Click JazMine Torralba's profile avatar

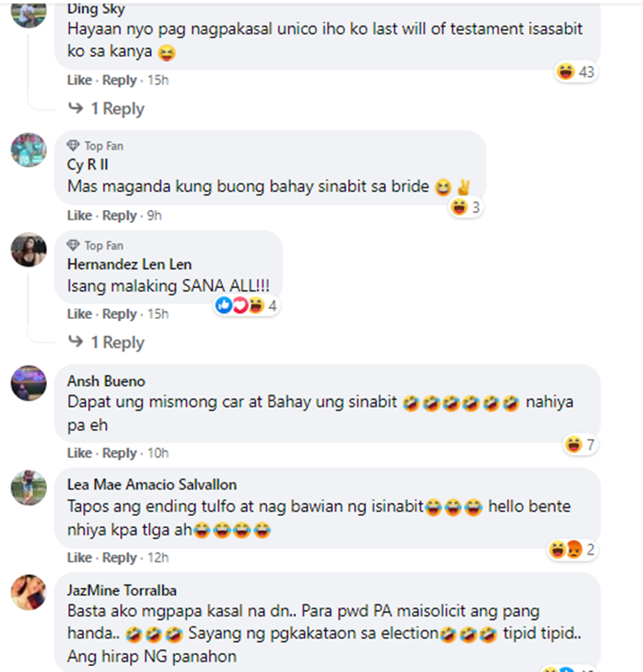pyautogui.click(x=29, y=591)
